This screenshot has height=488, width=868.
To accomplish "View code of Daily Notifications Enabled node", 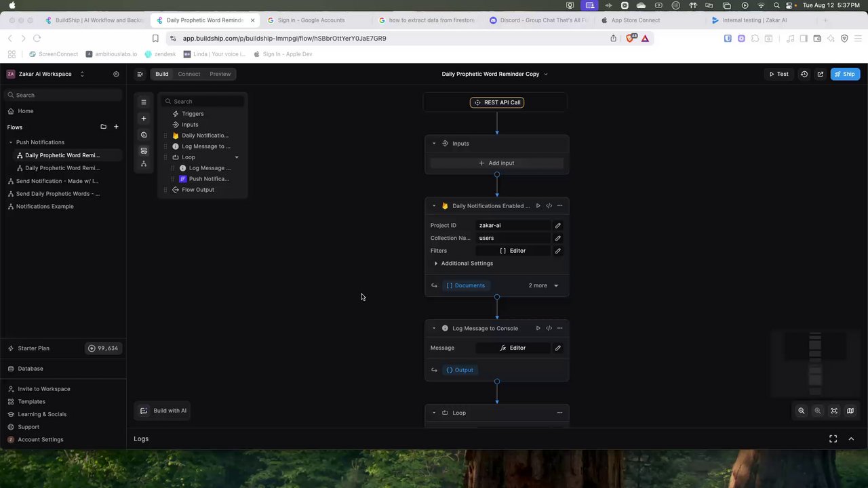I will (549, 206).
